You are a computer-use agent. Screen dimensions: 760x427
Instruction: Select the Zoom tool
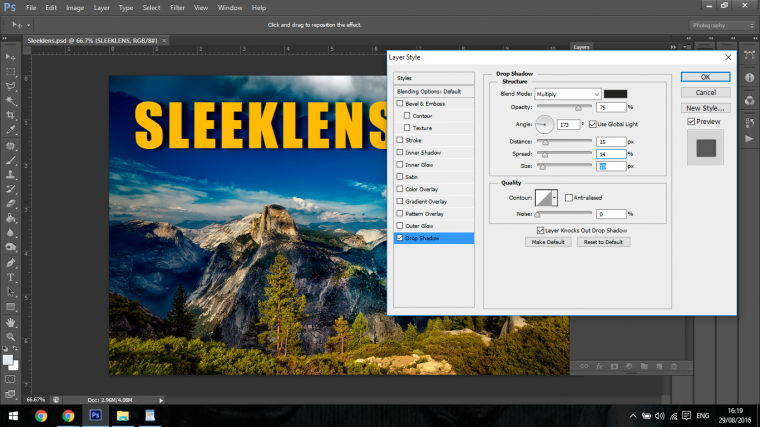pyautogui.click(x=10, y=337)
